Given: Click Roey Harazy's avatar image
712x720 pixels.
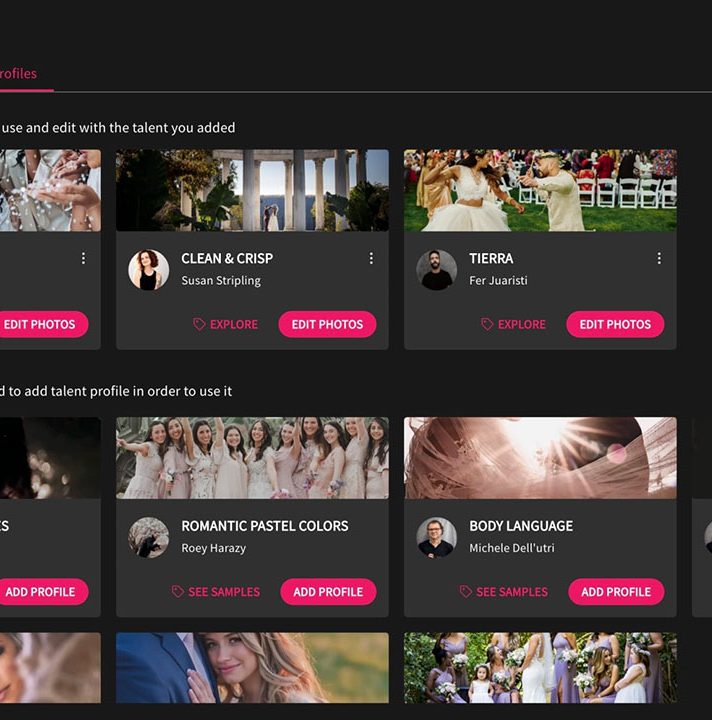Looking at the screenshot, I should (x=148, y=537).
